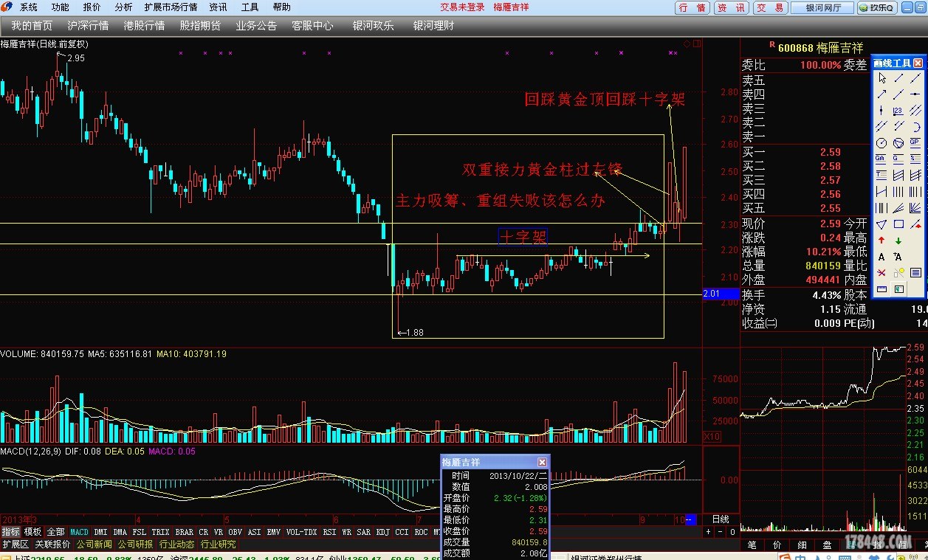
Task: Choose the red up-arrow marker tool
Action: click(x=881, y=241)
